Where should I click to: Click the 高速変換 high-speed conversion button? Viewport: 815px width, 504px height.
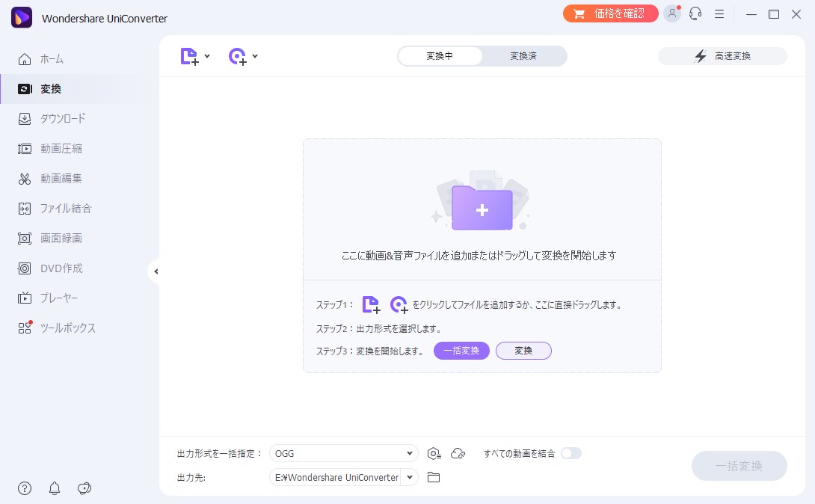pos(722,55)
